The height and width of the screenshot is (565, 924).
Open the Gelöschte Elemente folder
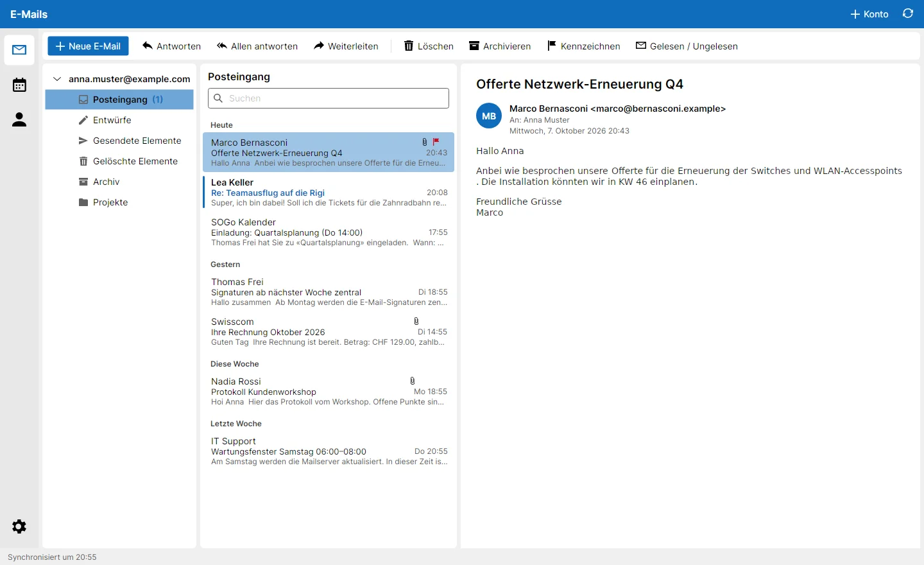[119, 161]
